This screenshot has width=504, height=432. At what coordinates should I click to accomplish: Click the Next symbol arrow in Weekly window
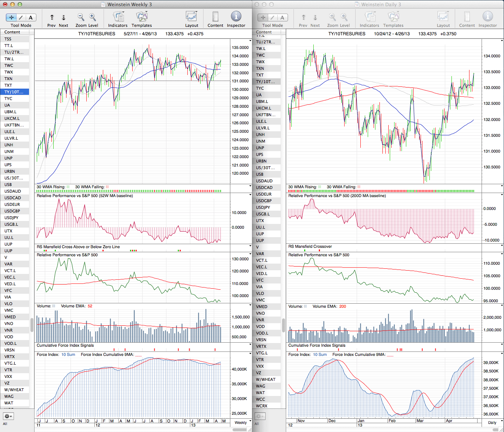pyautogui.click(x=64, y=18)
